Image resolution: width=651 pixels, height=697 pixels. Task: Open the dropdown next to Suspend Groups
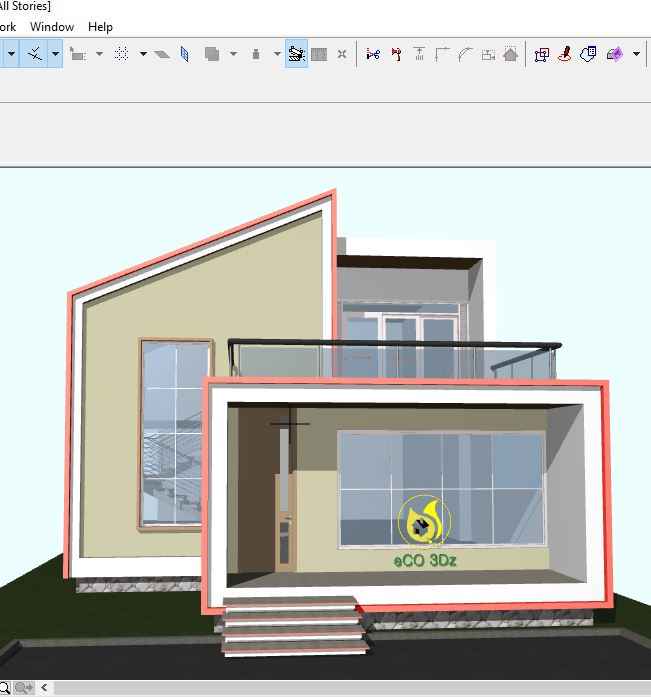pos(233,54)
